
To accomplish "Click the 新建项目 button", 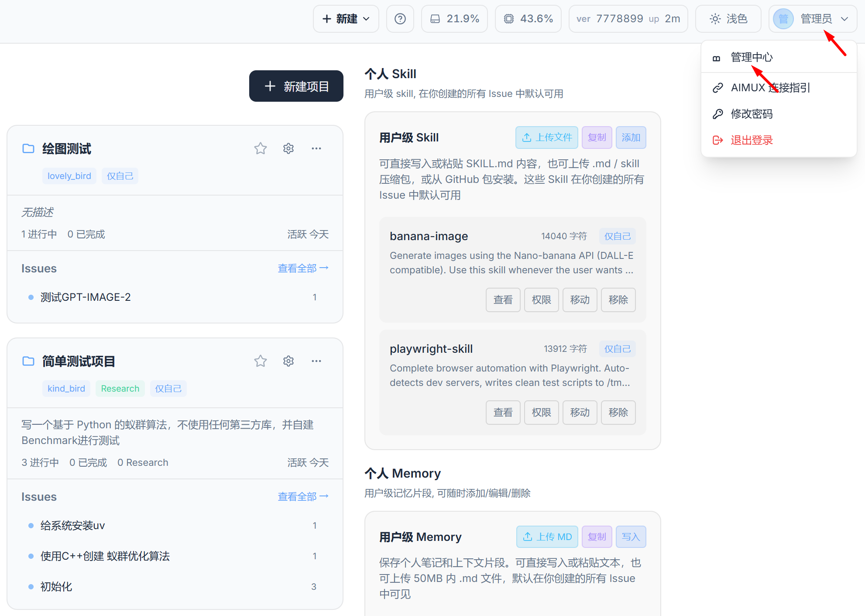I will [296, 86].
